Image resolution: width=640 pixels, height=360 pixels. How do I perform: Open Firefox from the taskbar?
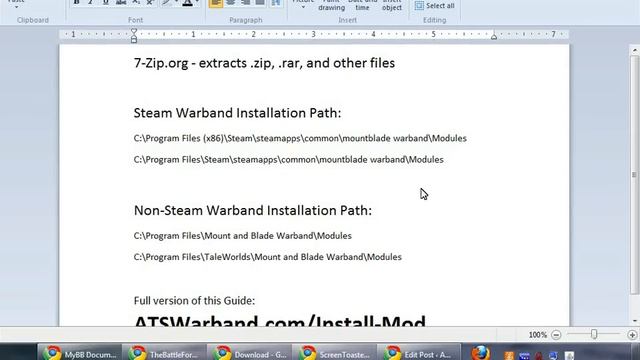(x=481, y=353)
